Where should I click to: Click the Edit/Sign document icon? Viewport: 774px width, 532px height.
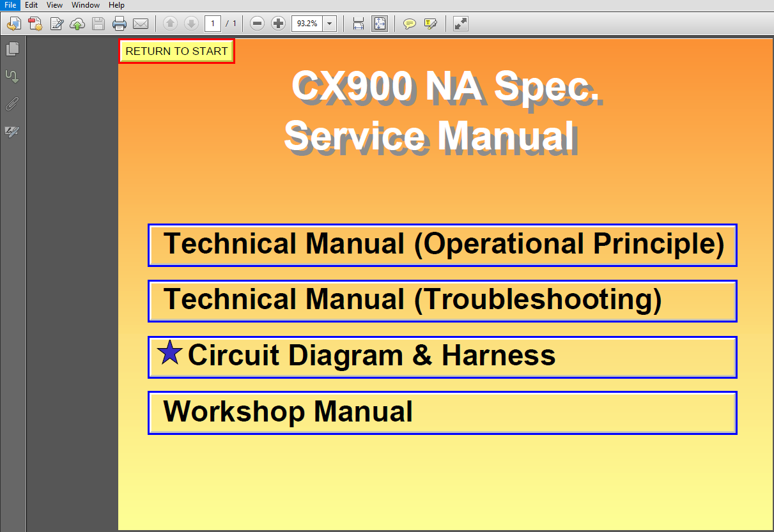[x=56, y=24]
